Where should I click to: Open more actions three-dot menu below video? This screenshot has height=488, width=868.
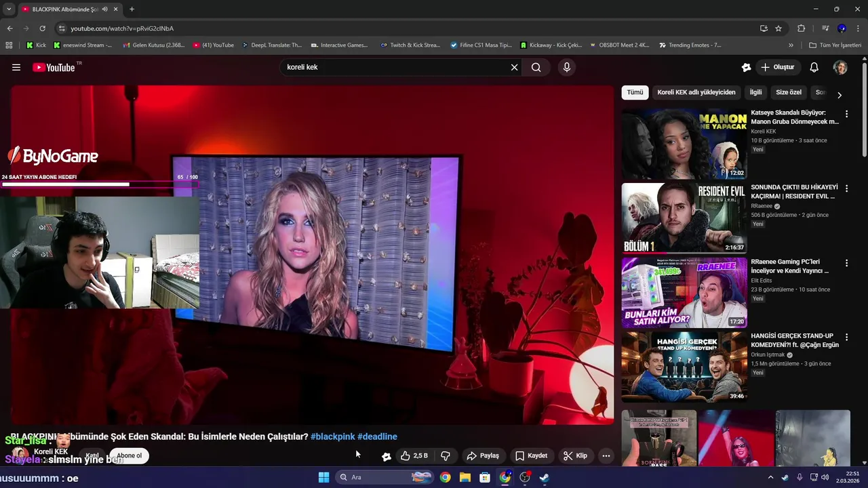[606, 455]
